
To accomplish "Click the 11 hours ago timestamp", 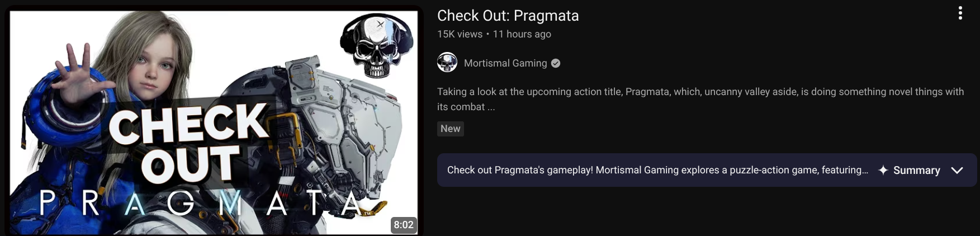I will [x=522, y=34].
